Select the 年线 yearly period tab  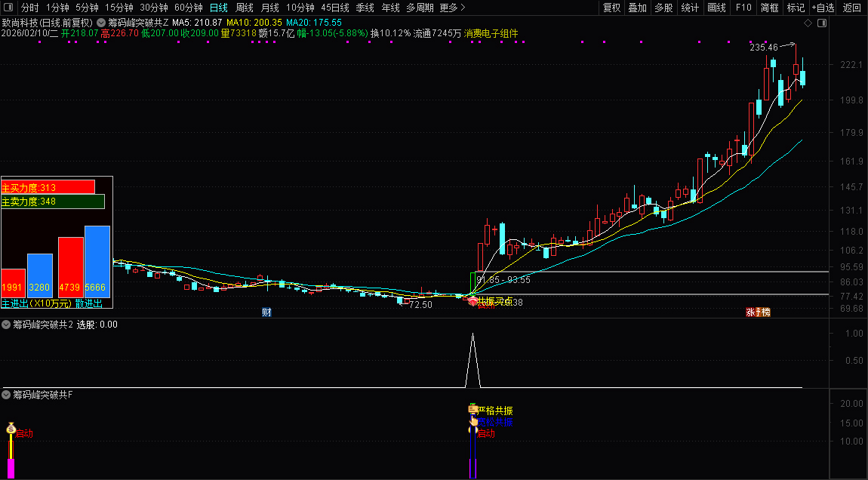(x=390, y=8)
